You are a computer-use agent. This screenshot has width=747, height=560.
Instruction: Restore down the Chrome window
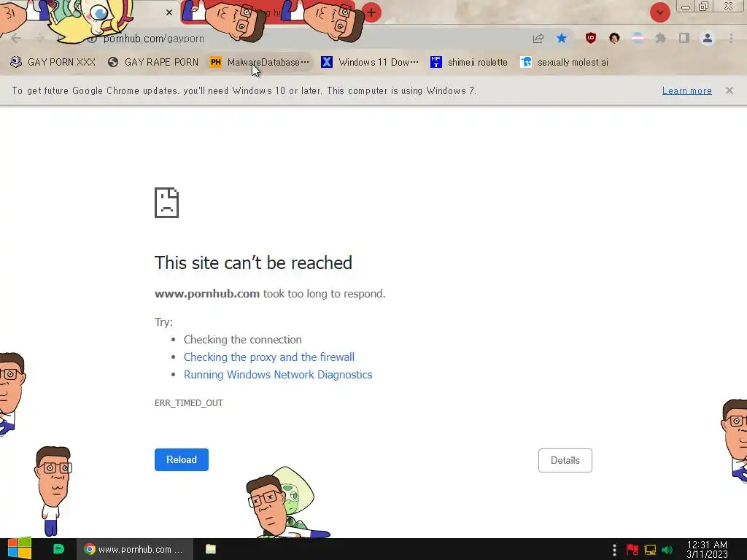[703, 6]
